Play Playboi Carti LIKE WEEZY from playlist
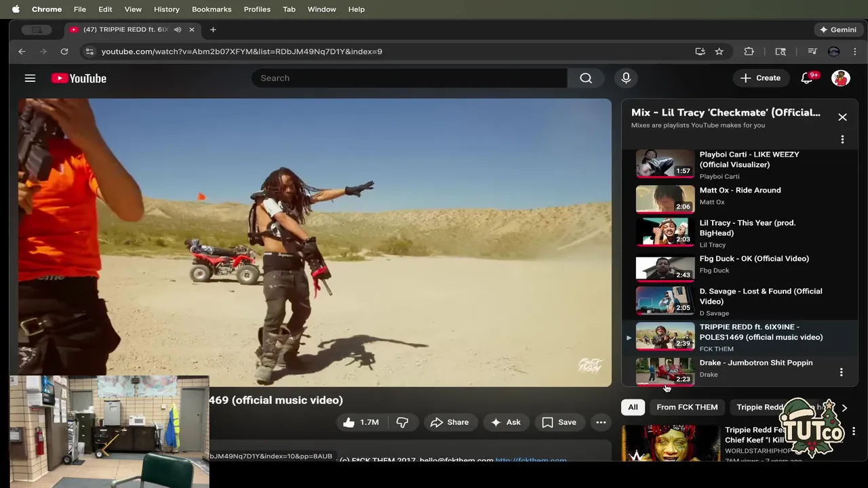Screen dimensions: 868x488 click(x=739, y=164)
